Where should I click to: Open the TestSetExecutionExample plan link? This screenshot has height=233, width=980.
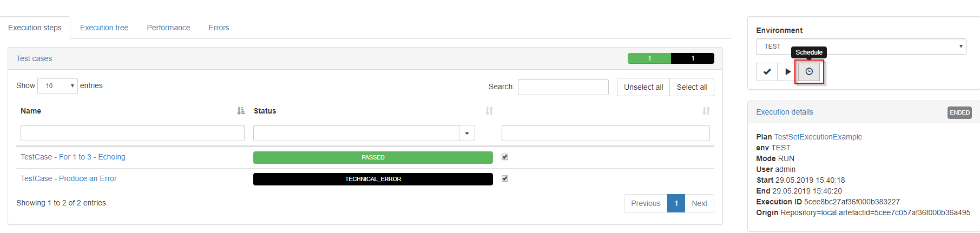click(818, 137)
